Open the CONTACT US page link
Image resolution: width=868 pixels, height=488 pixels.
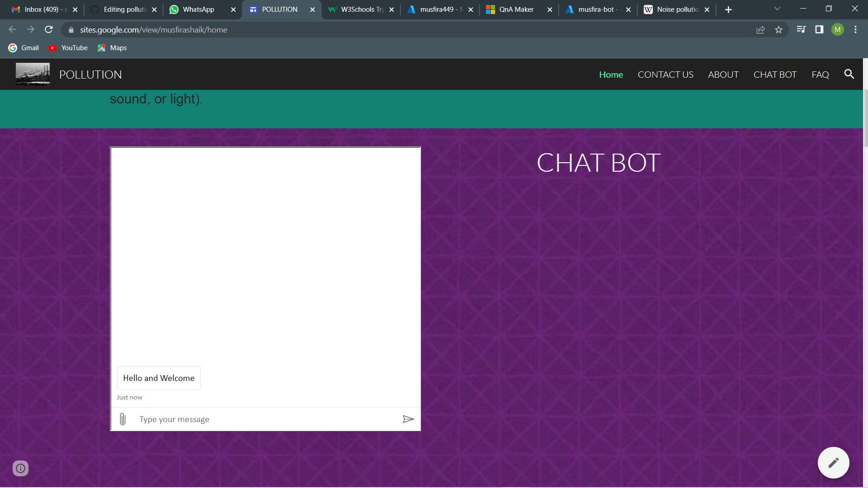coord(665,74)
